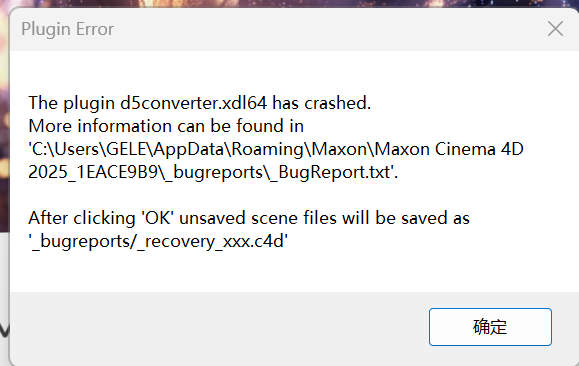The height and width of the screenshot is (366, 579).
Task: Click the Plugin Error title text
Action: coord(68,29)
